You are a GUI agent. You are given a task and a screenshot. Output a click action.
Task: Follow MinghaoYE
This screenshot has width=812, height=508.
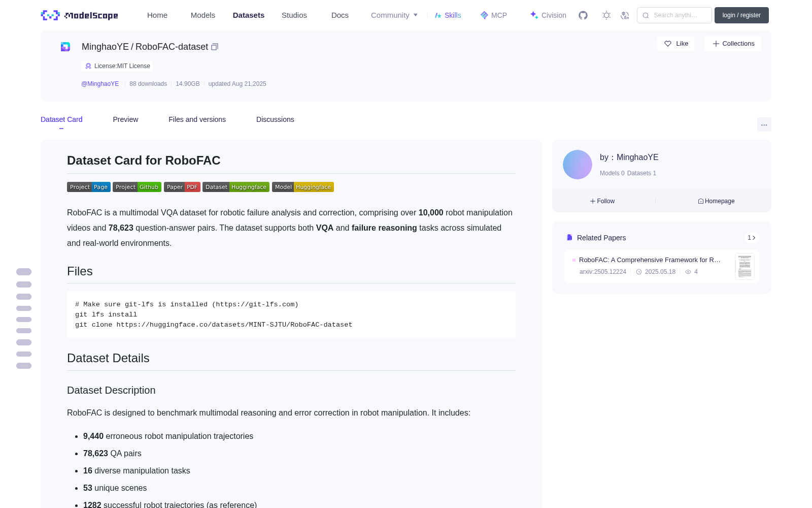602,201
